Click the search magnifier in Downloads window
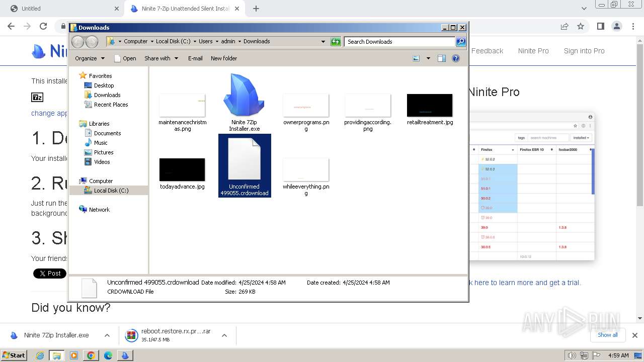644x362 pixels. pos(461,42)
